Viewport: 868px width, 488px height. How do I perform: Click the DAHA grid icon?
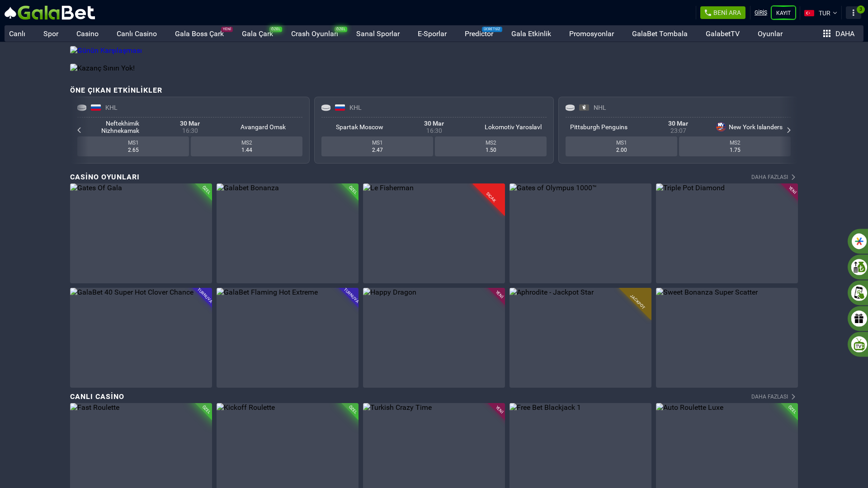pyautogui.click(x=827, y=34)
